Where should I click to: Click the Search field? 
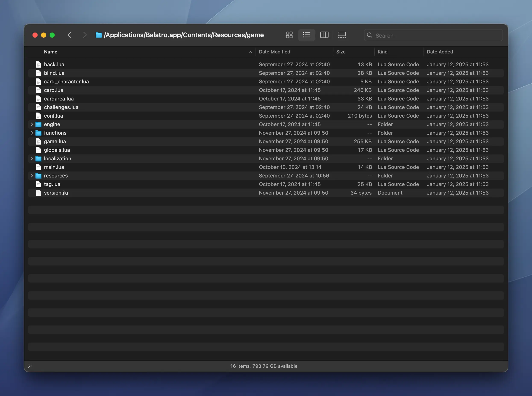point(433,35)
